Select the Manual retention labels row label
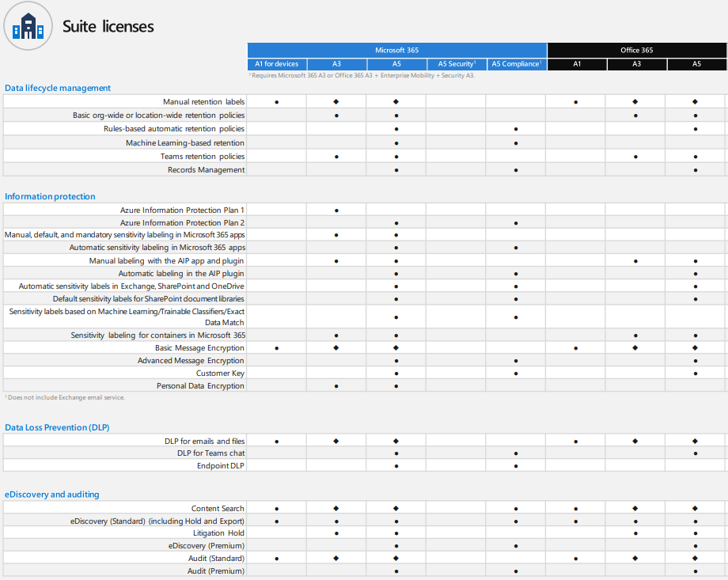Screen dimensions: 728x580 204,102
